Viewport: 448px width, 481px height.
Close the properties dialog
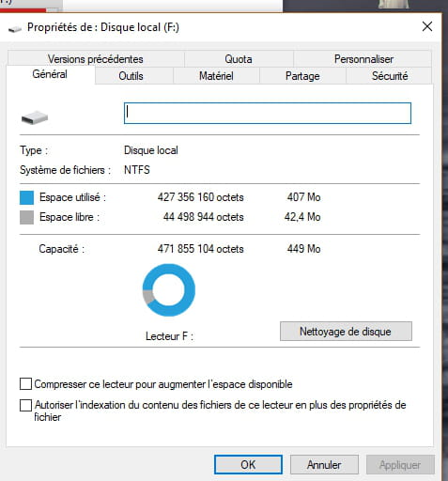(x=427, y=26)
